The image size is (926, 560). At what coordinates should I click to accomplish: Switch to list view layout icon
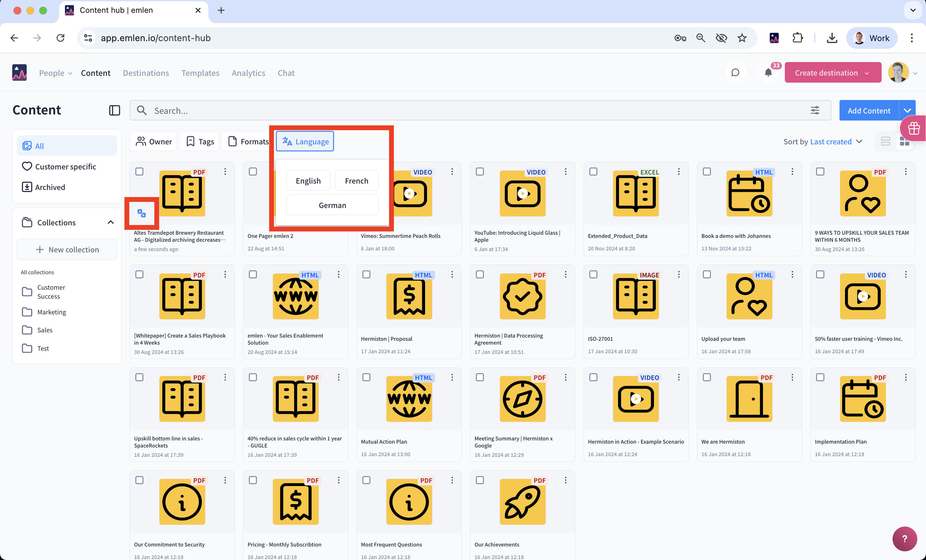click(885, 141)
